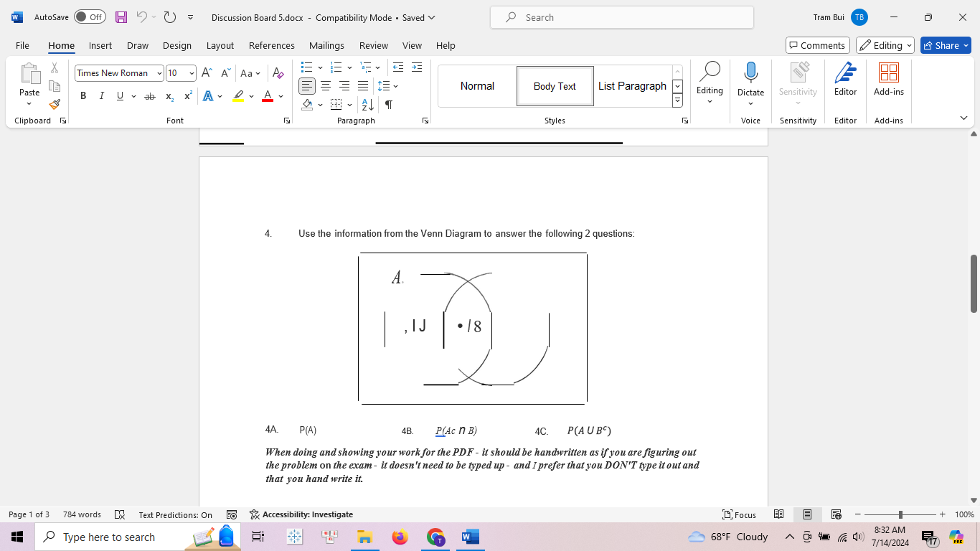
Task: Click the Share button
Action: tap(946, 45)
